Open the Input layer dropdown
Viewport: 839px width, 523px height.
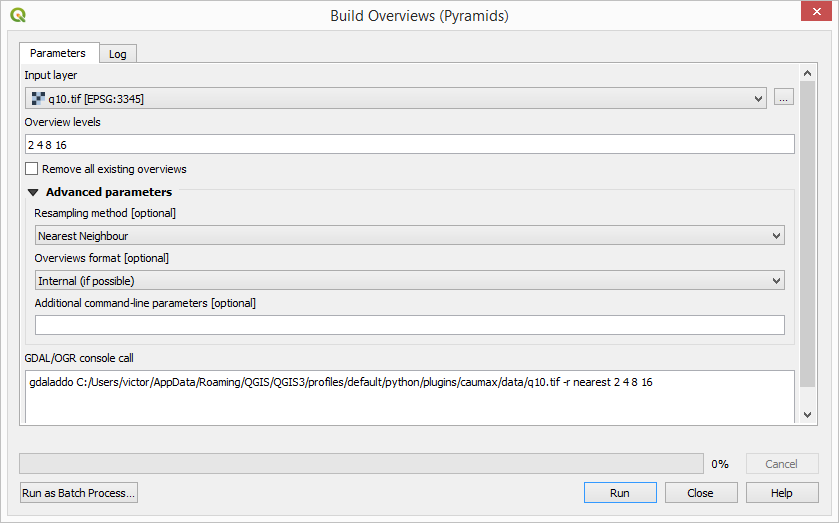[395, 98]
